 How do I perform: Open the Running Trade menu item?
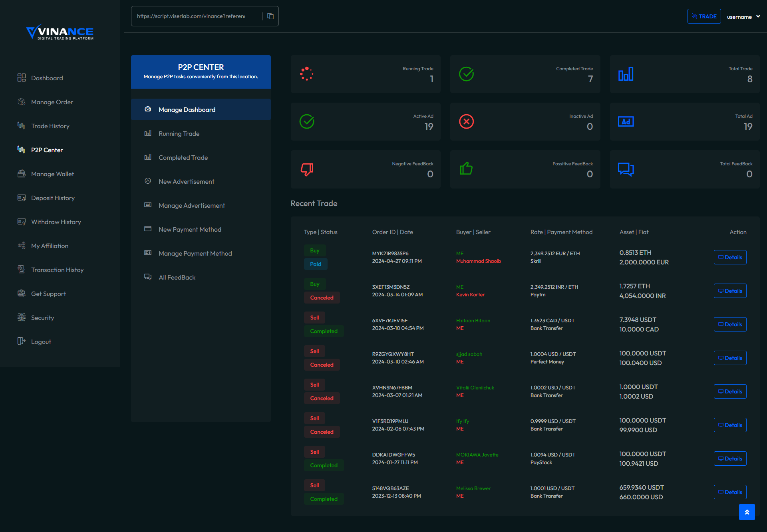[x=179, y=134]
